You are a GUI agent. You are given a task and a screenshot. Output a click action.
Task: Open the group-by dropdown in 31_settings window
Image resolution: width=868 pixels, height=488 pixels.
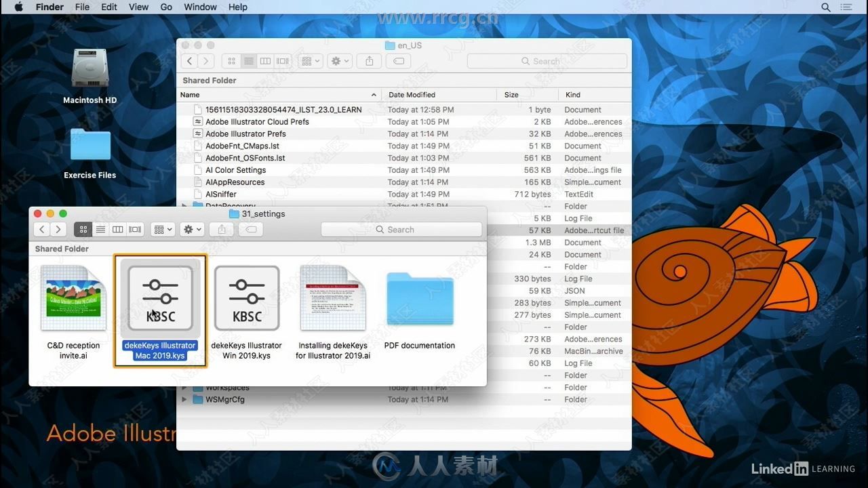click(163, 230)
